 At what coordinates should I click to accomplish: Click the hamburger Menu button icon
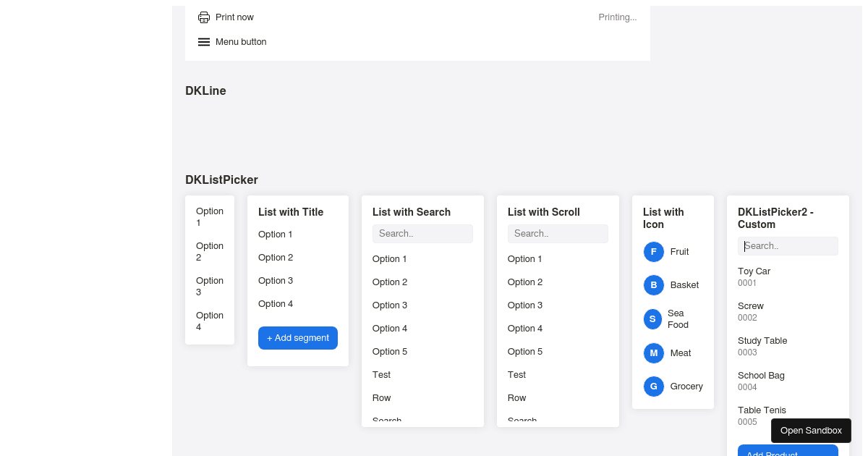(x=203, y=41)
